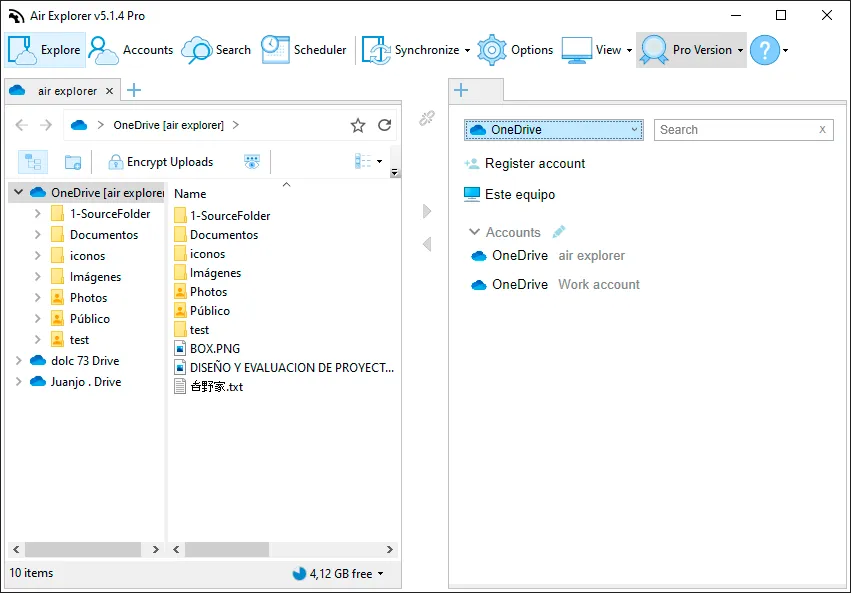
Task: Click the toolbar overflow arrow
Action: [x=395, y=173]
